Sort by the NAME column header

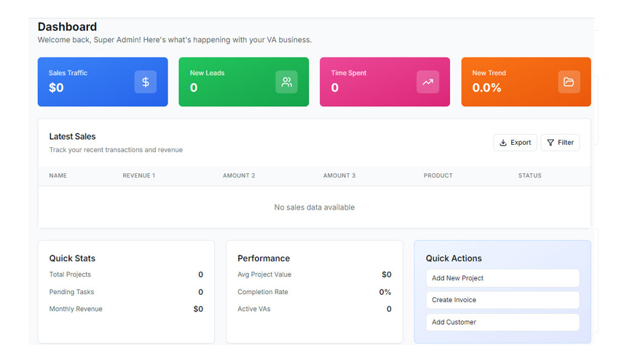(x=58, y=175)
